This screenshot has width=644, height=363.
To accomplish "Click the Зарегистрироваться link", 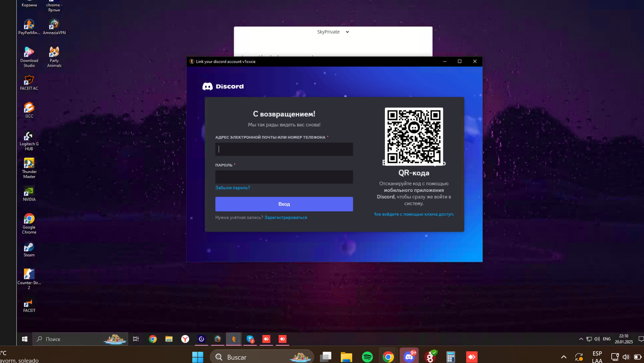I will [286, 217].
